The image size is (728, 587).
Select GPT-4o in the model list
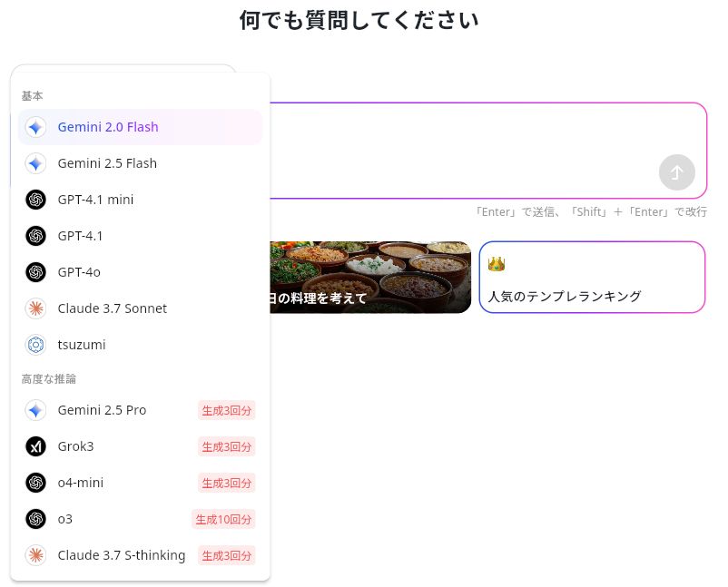(140, 272)
